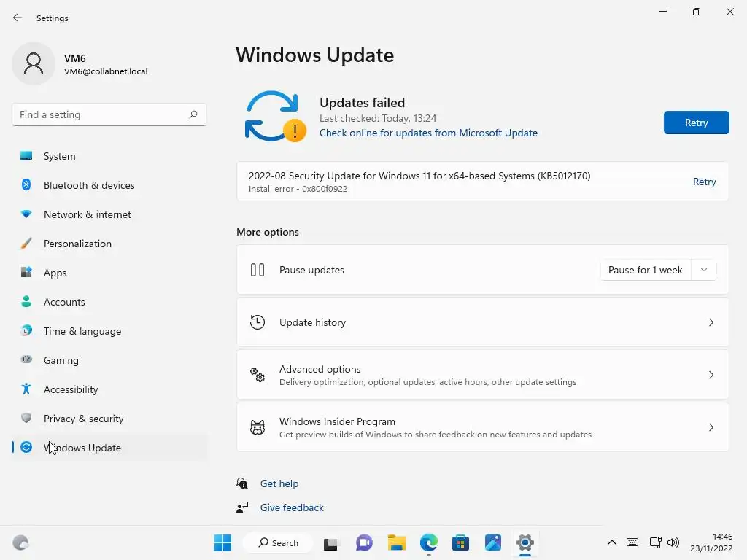Click the Update history clock icon

pyautogui.click(x=258, y=322)
